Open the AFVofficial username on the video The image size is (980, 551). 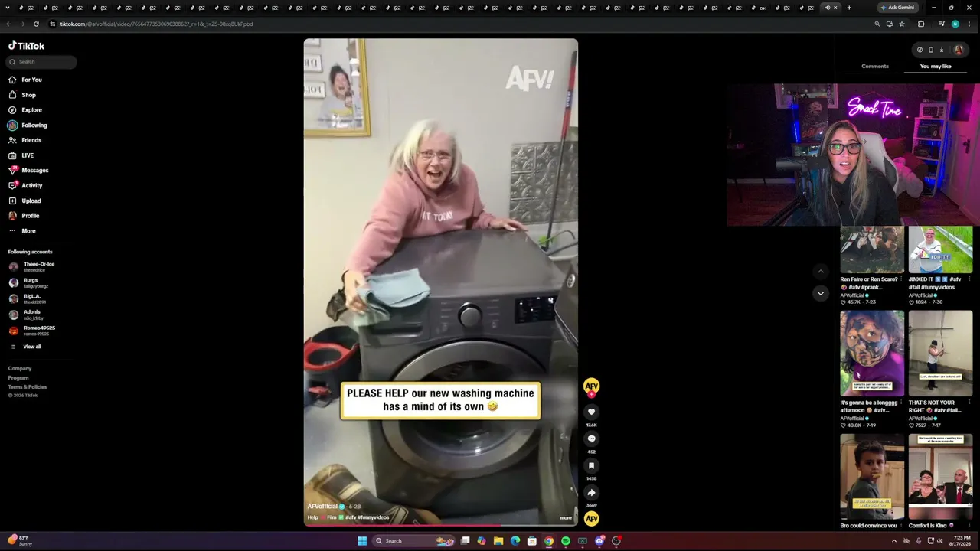tap(322, 507)
